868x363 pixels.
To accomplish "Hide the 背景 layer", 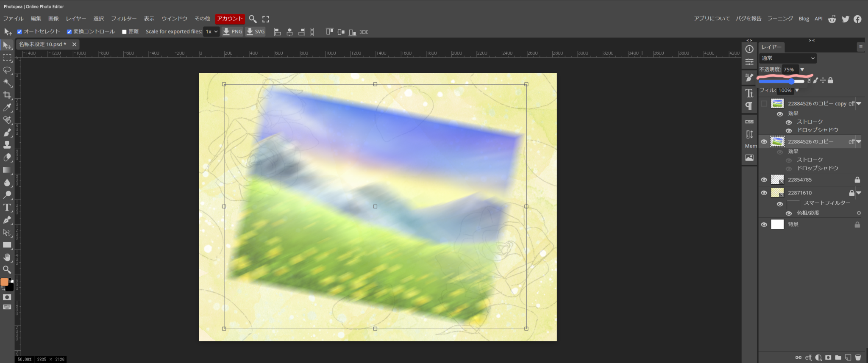I will [764, 224].
